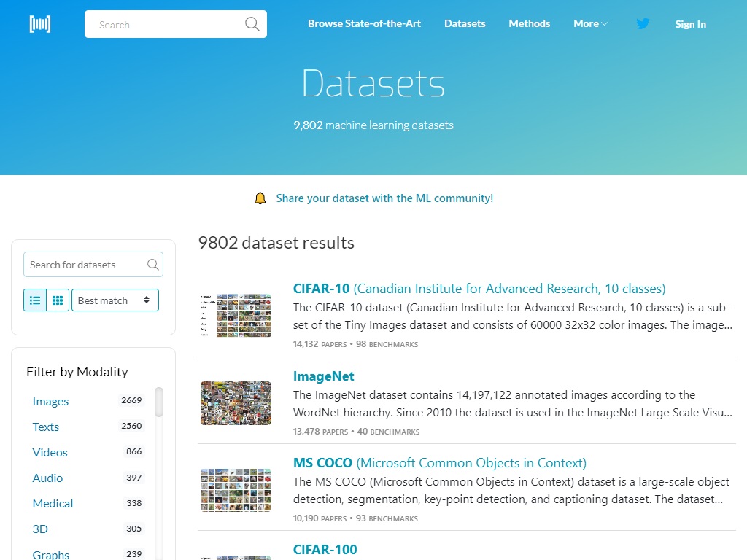Screen dimensions: 747x560
Task: Click the 866 count beside Videos
Action: pos(134,451)
